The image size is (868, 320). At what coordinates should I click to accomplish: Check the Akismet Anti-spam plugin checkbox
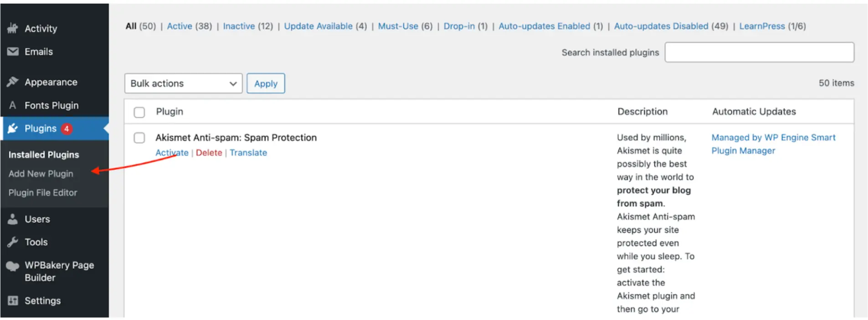[139, 138]
